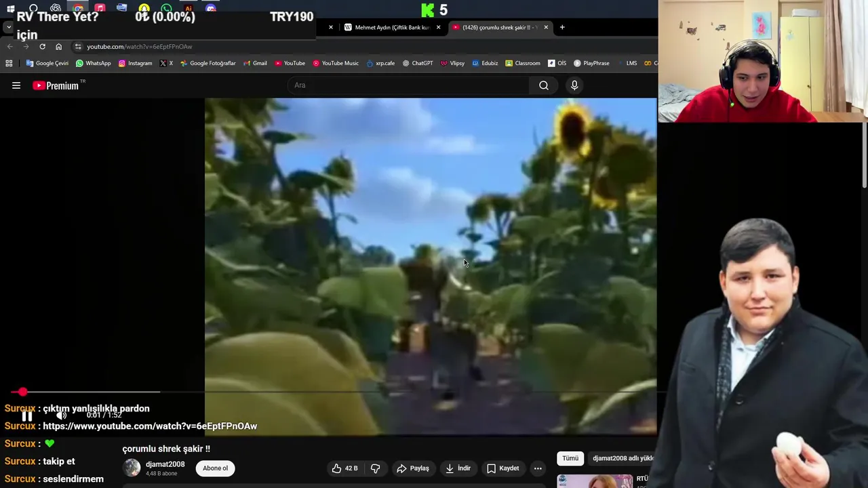
Task: Select the djamat2008 uploads filter chip
Action: (x=623, y=458)
